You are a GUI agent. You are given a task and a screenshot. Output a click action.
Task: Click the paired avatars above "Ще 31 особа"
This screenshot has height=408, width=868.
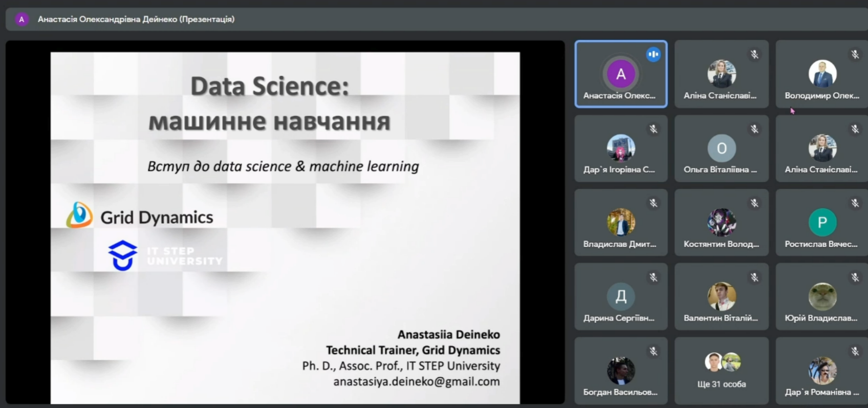coord(722,362)
